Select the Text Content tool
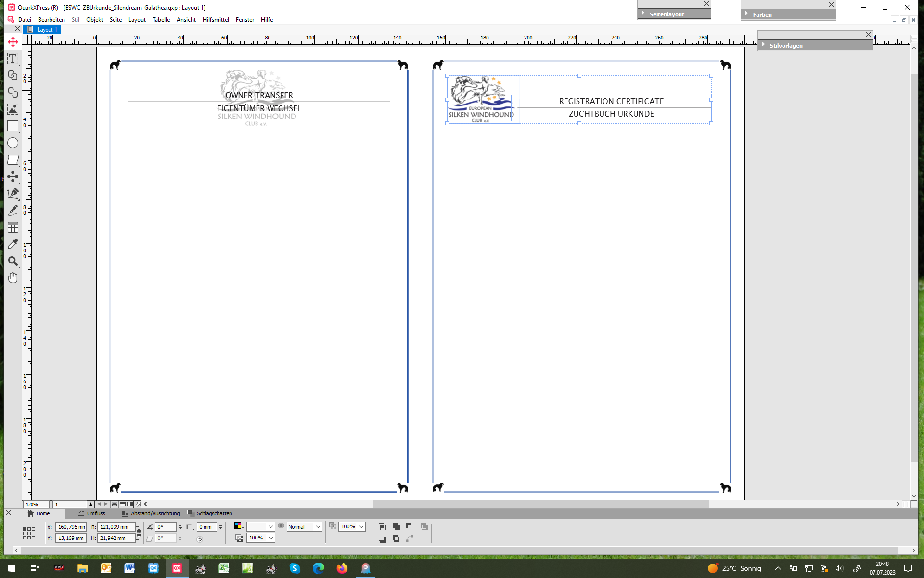Image resolution: width=924 pixels, height=578 pixels. point(13,59)
